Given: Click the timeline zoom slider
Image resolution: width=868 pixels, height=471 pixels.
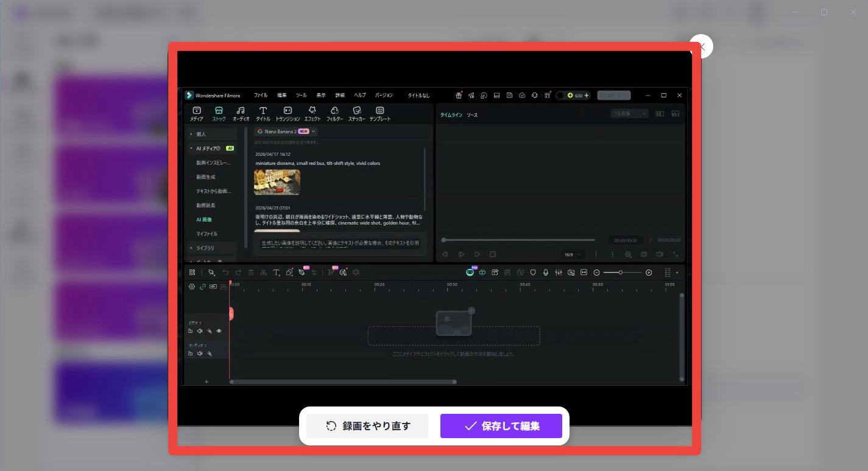Looking at the screenshot, I should click(623, 273).
